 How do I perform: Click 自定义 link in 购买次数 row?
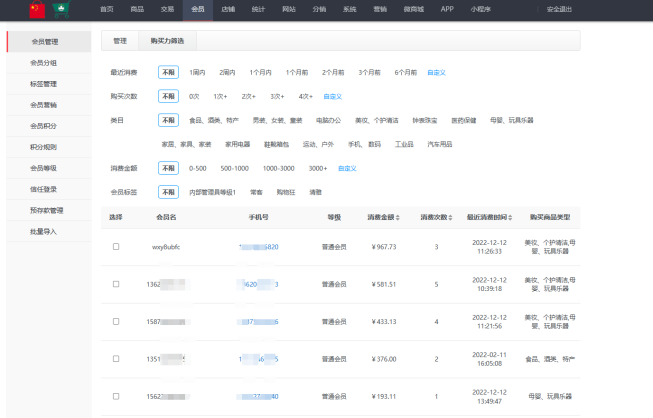pyautogui.click(x=333, y=96)
